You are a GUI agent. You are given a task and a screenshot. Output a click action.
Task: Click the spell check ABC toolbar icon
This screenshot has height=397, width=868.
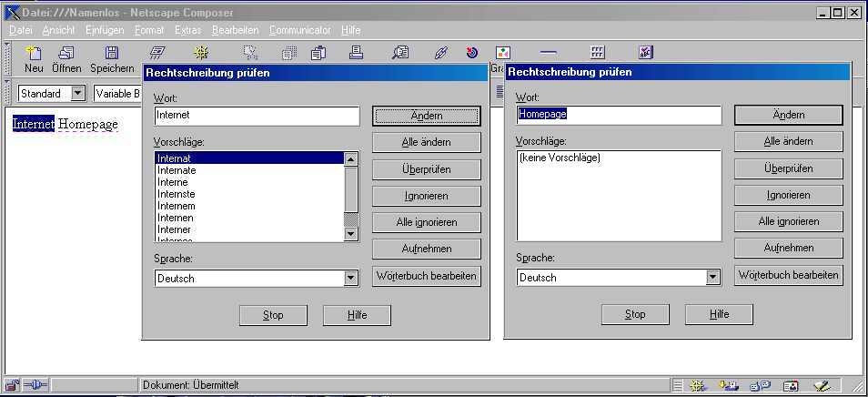point(645,53)
